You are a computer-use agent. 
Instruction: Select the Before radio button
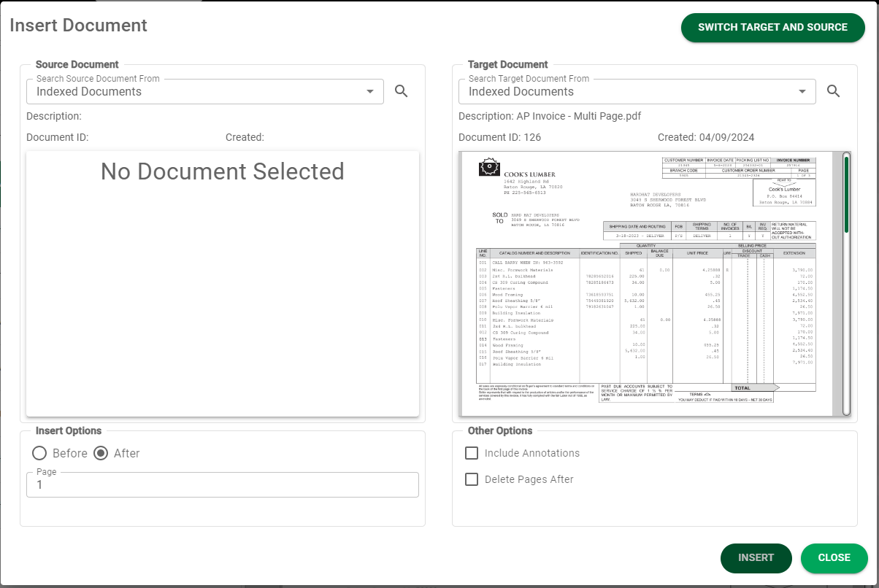coord(39,453)
